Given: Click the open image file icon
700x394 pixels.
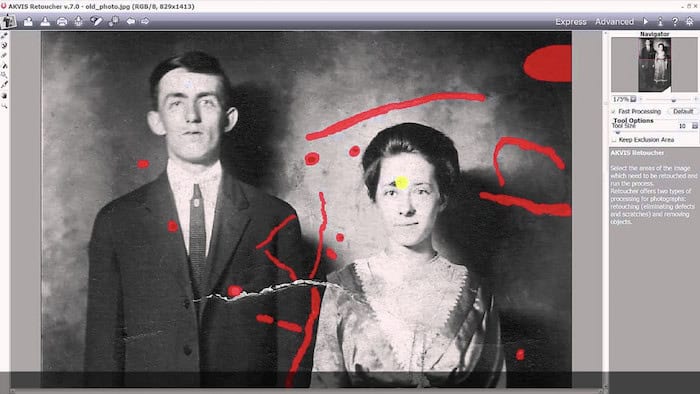Looking at the screenshot, I should pyautogui.click(x=28, y=21).
